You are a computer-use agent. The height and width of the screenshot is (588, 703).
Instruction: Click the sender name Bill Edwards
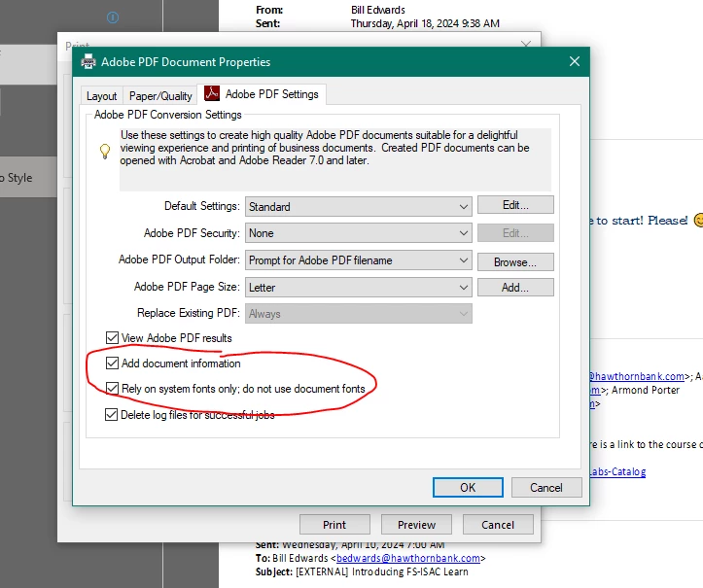pyautogui.click(x=378, y=10)
